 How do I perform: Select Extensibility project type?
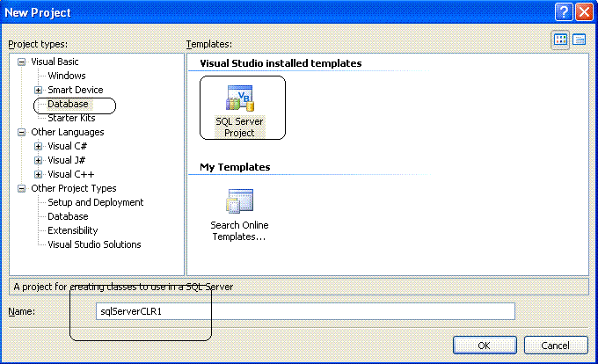73,230
